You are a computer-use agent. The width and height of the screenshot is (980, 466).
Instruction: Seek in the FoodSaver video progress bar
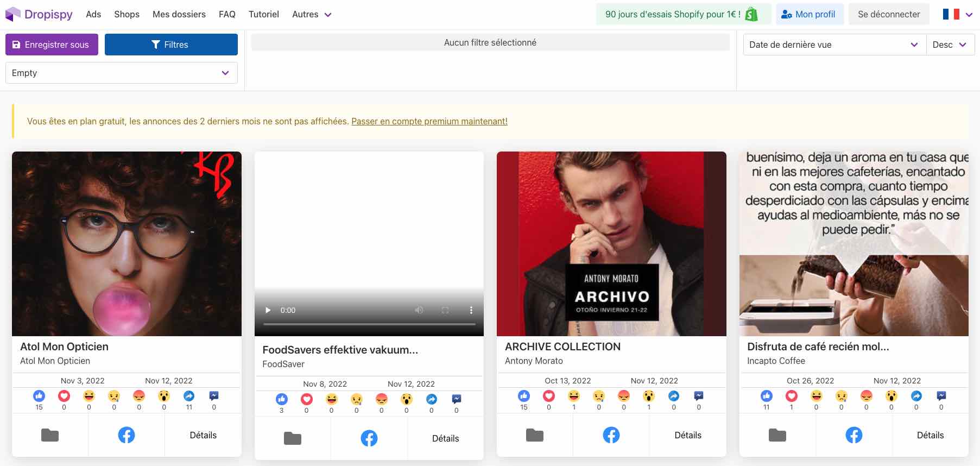pos(369,324)
